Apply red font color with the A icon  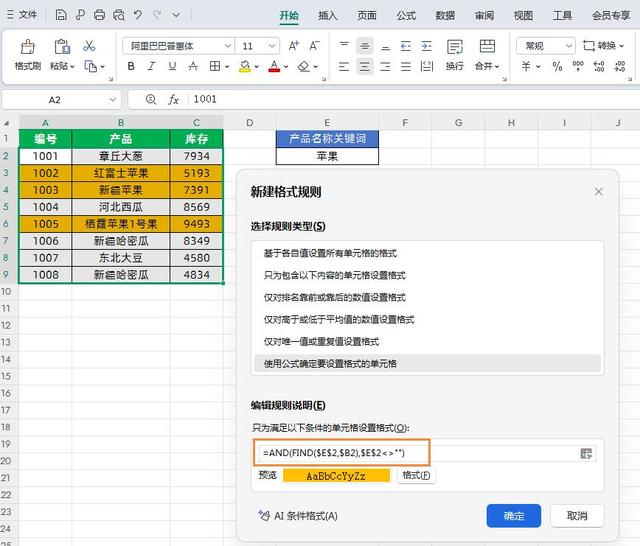point(274,66)
